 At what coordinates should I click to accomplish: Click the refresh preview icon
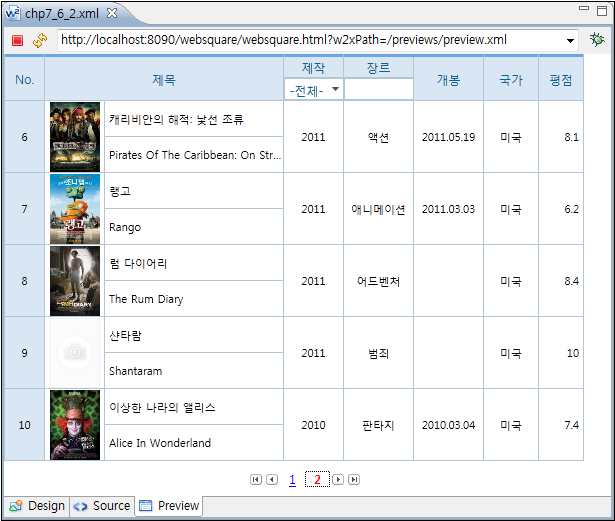[x=40, y=40]
